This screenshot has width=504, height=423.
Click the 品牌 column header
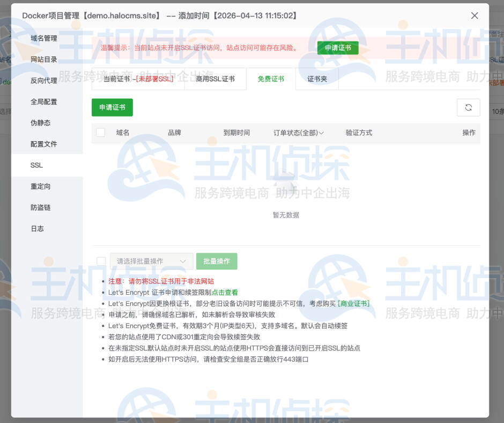coord(175,133)
